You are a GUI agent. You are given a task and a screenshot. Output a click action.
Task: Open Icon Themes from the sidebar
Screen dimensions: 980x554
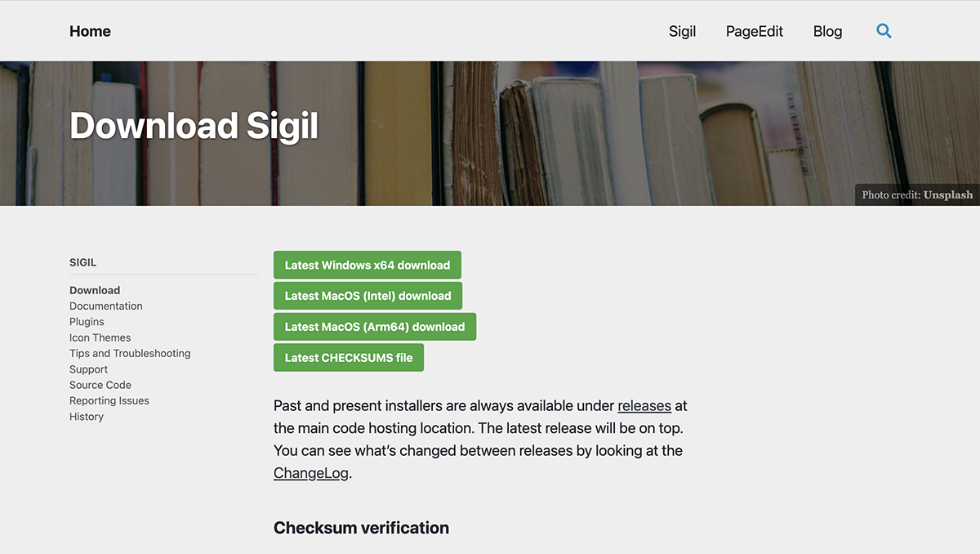point(100,337)
